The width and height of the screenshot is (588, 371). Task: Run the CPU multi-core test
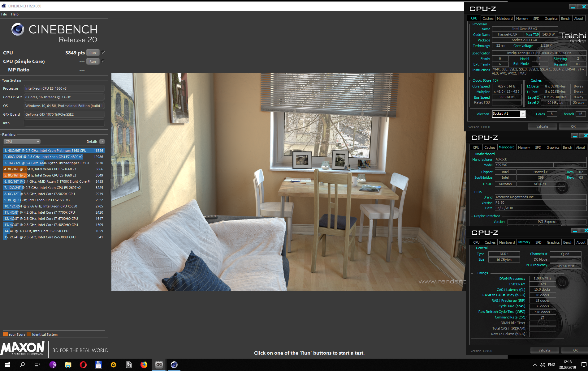[x=93, y=53]
